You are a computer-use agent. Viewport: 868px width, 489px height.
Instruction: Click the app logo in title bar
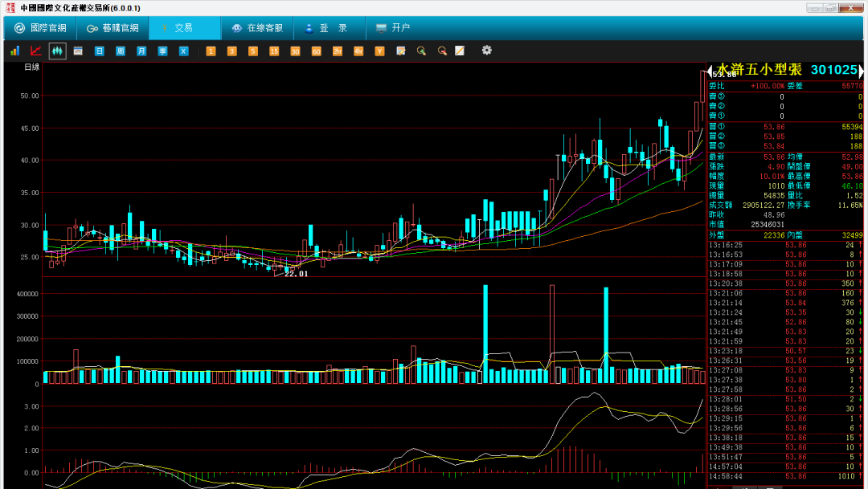click(x=10, y=8)
